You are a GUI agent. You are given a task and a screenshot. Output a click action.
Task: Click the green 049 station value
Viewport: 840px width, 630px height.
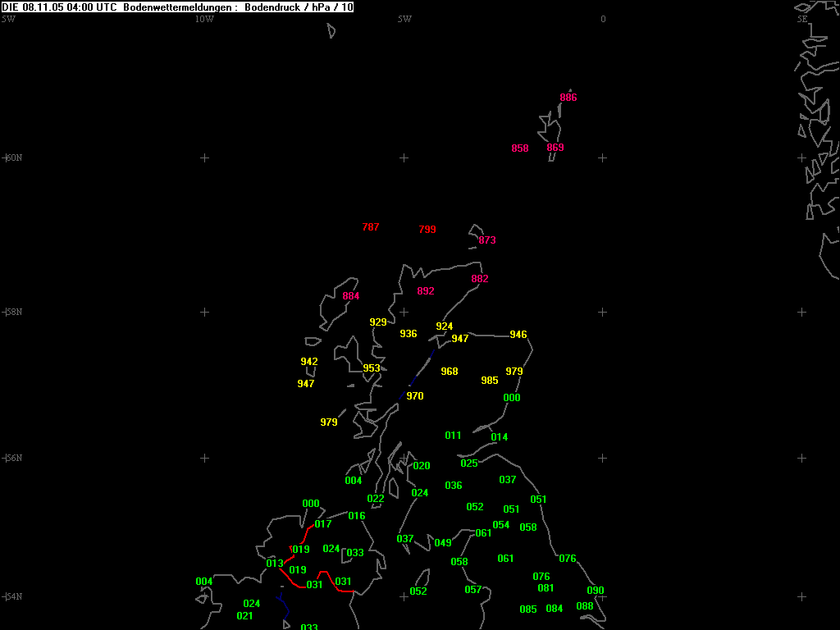coord(443,543)
